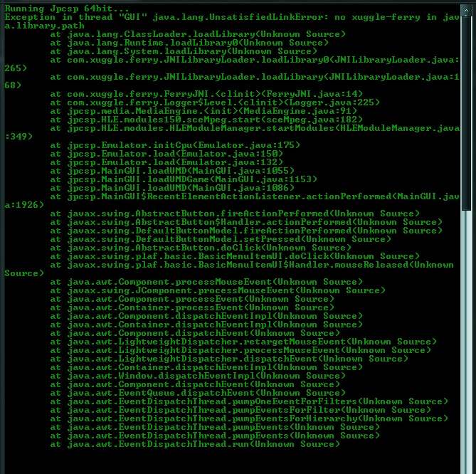Click the java.lang.Runtime.loadLibrary0 line

point(189,43)
